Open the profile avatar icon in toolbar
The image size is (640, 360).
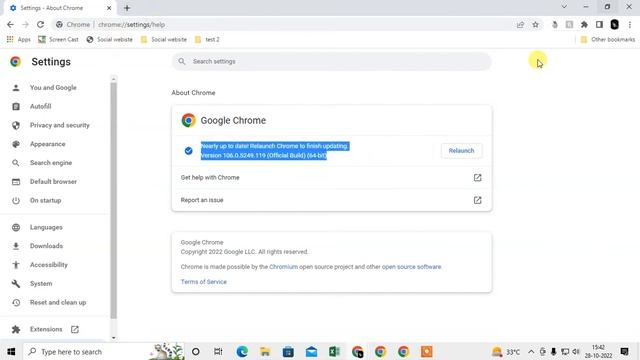coord(614,24)
